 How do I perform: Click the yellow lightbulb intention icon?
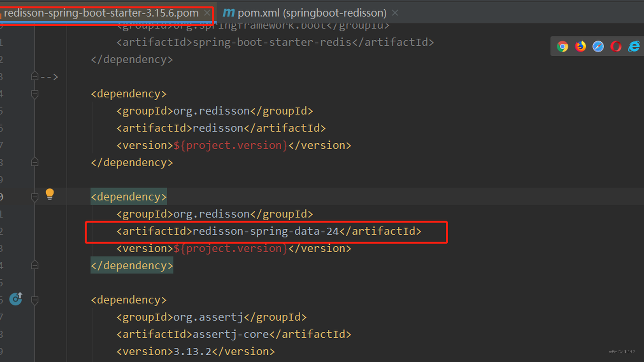(x=50, y=194)
